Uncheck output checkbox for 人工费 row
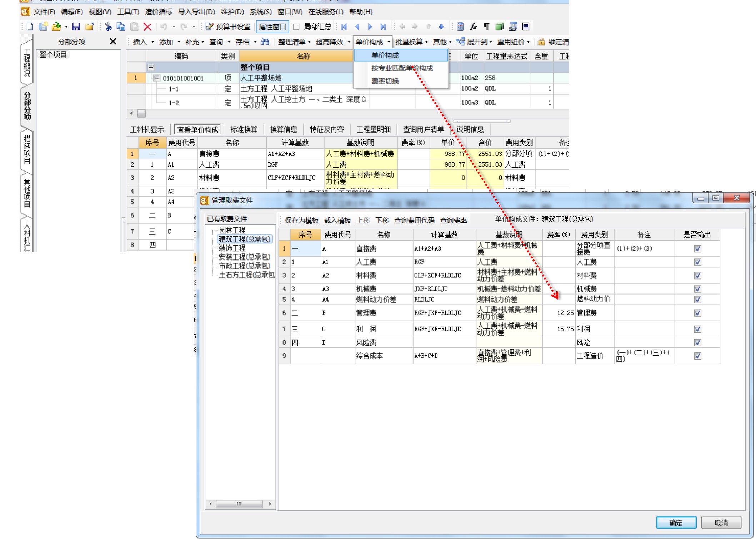 click(x=697, y=262)
